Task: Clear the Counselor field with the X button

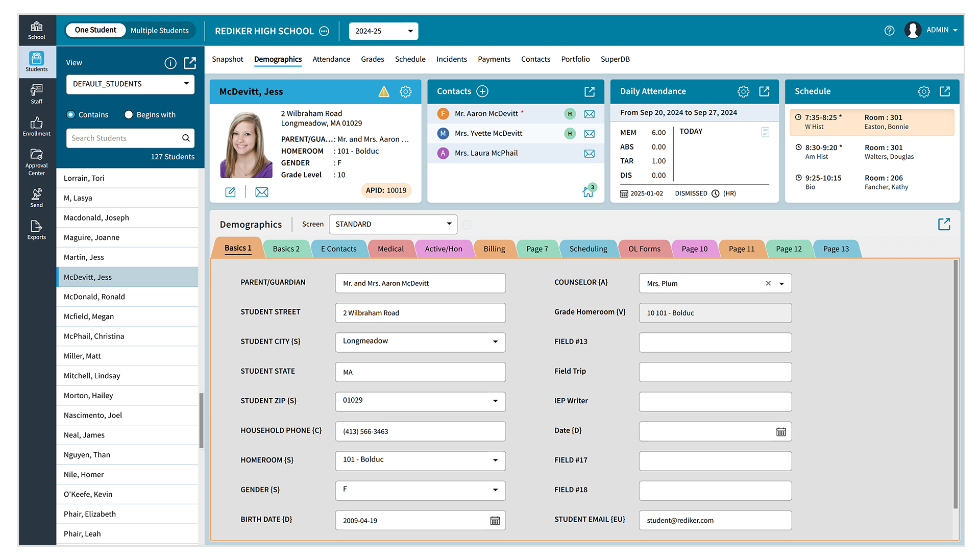Action: (768, 283)
